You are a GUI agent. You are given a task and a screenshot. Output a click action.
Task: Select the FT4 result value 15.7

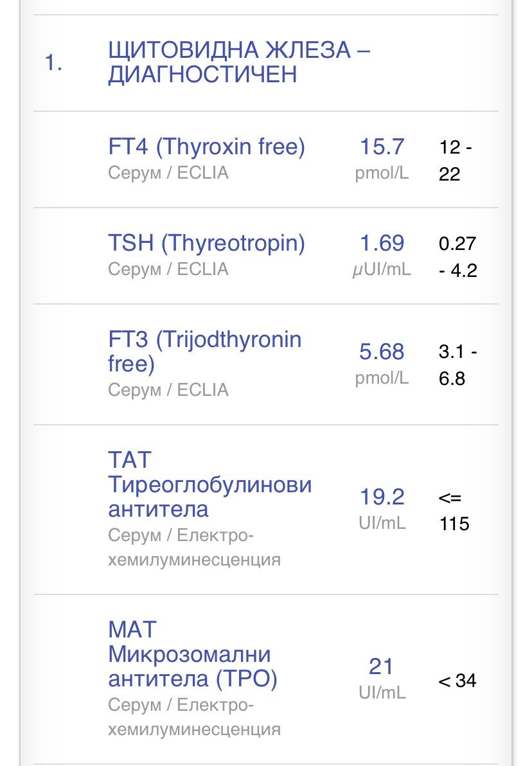click(382, 147)
